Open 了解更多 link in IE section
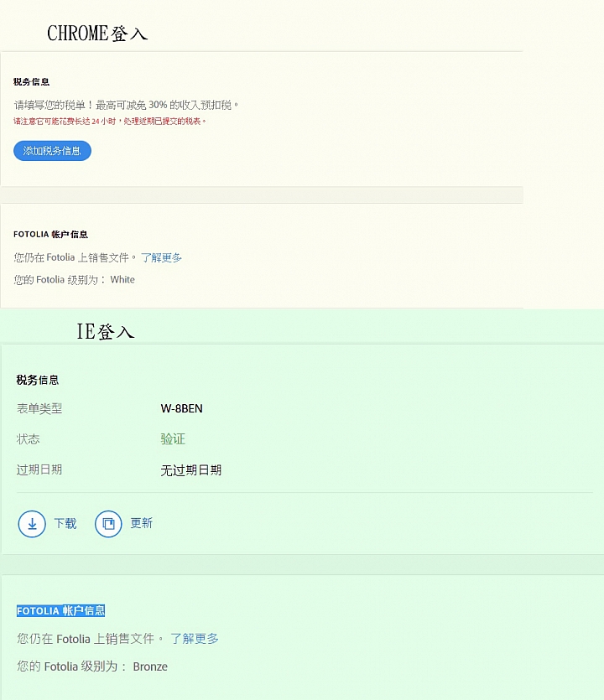The width and height of the screenshot is (604, 700). (195, 639)
